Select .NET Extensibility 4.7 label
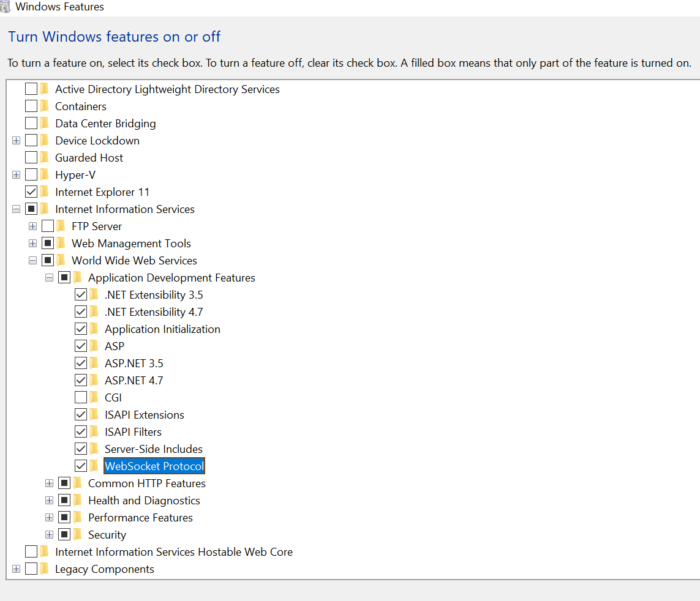The image size is (700, 601). [154, 312]
